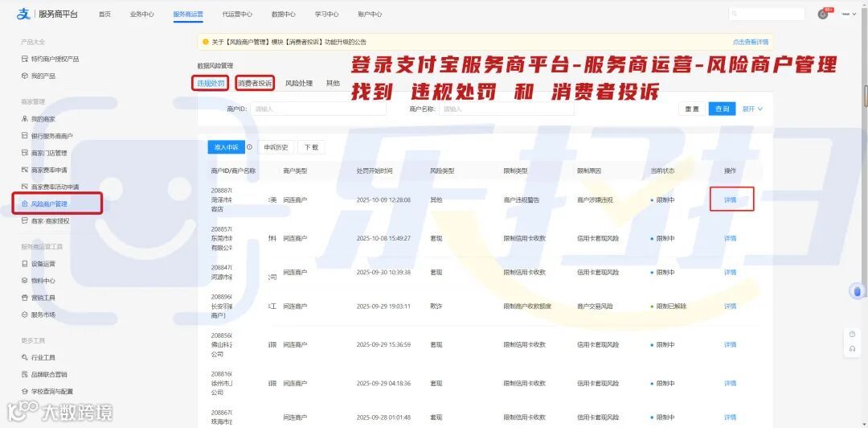Click the icon beside 特约商户授权产品

24,59
